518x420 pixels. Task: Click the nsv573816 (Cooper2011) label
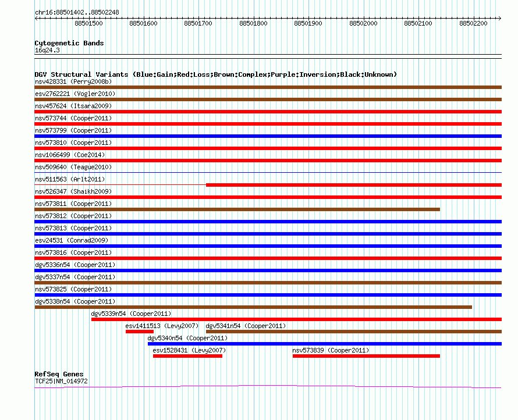pos(73,252)
